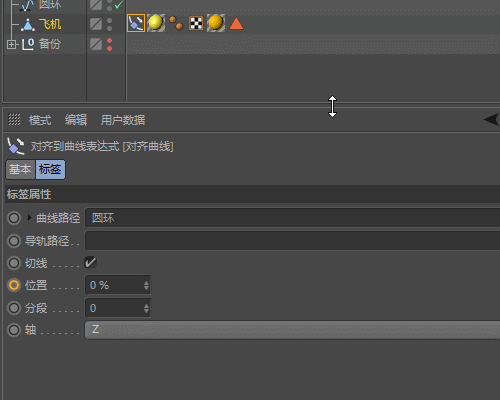Toggle visibility dots for 飞机
The image size is (500, 400).
(109, 24)
